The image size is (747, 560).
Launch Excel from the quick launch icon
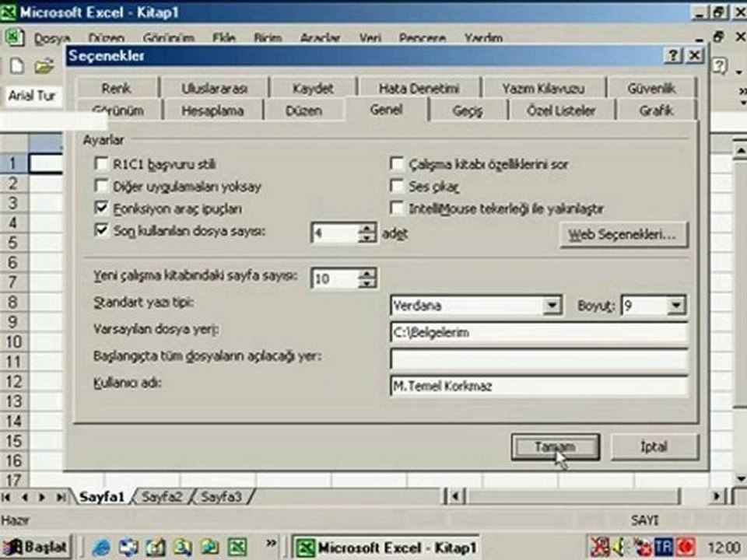point(237,547)
